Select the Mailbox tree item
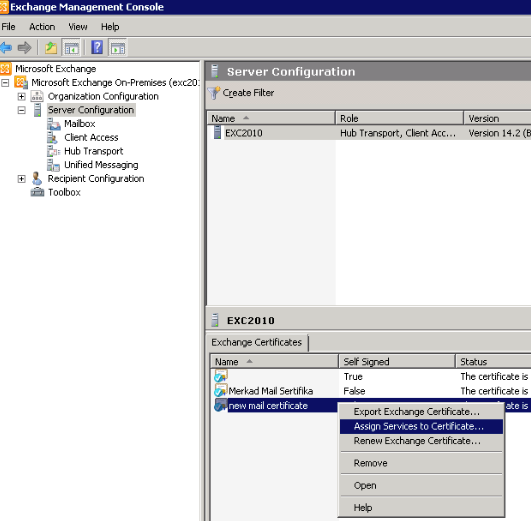 [x=80, y=124]
